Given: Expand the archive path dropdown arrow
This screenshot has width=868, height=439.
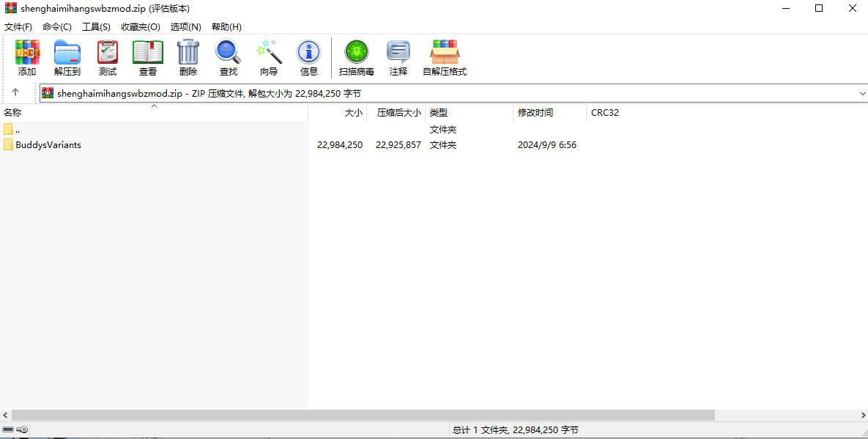Looking at the screenshot, I should (x=861, y=94).
